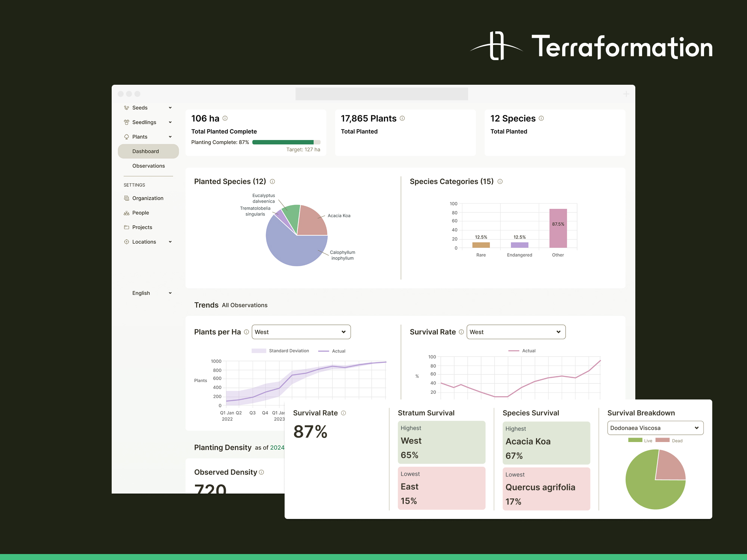Click the Plants icon in the navigation
This screenshot has height=560, width=747.
pos(126,137)
